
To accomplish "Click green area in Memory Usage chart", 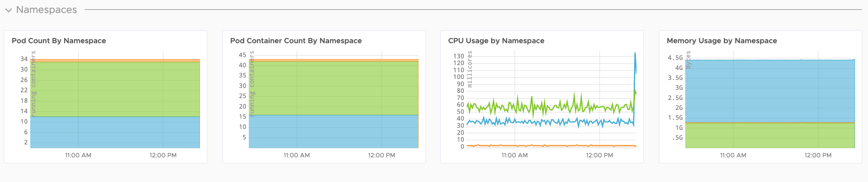I will [x=770, y=135].
